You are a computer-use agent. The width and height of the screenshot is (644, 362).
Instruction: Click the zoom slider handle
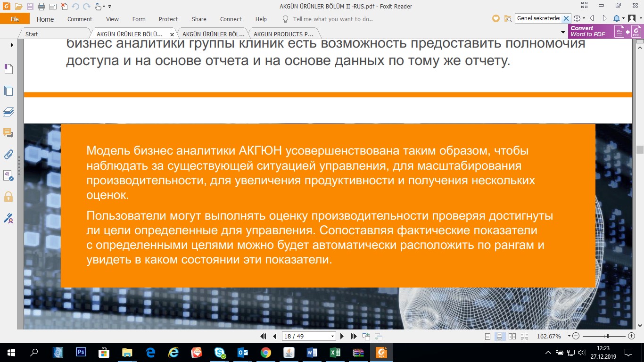[607, 336]
